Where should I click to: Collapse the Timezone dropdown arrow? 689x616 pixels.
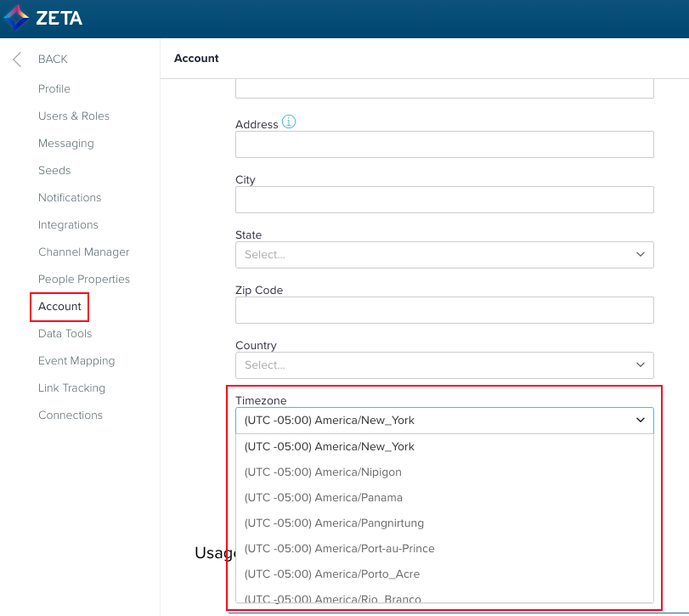tap(640, 420)
